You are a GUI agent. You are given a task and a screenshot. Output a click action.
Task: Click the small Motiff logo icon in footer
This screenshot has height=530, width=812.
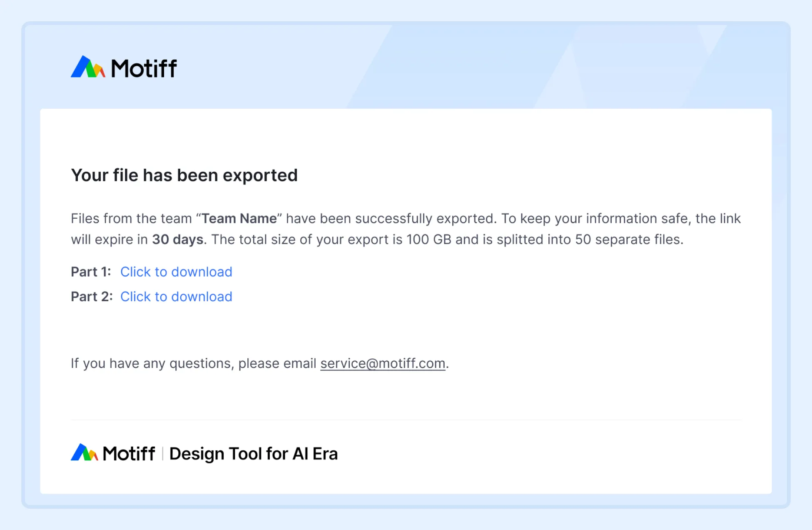pos(84,452)
